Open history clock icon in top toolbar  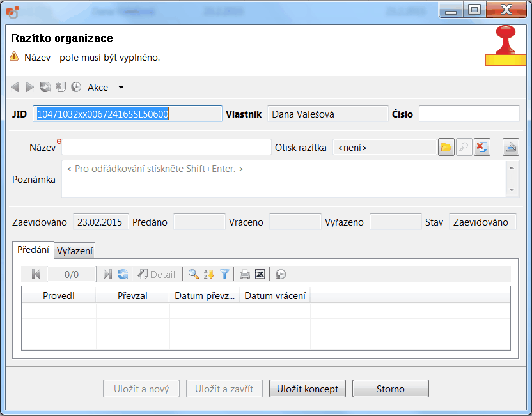tap(76, 87)
